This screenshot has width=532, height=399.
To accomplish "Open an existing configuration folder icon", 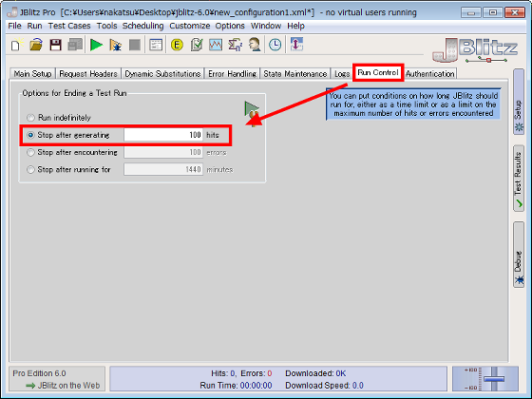I will click(x=36, y=45).
